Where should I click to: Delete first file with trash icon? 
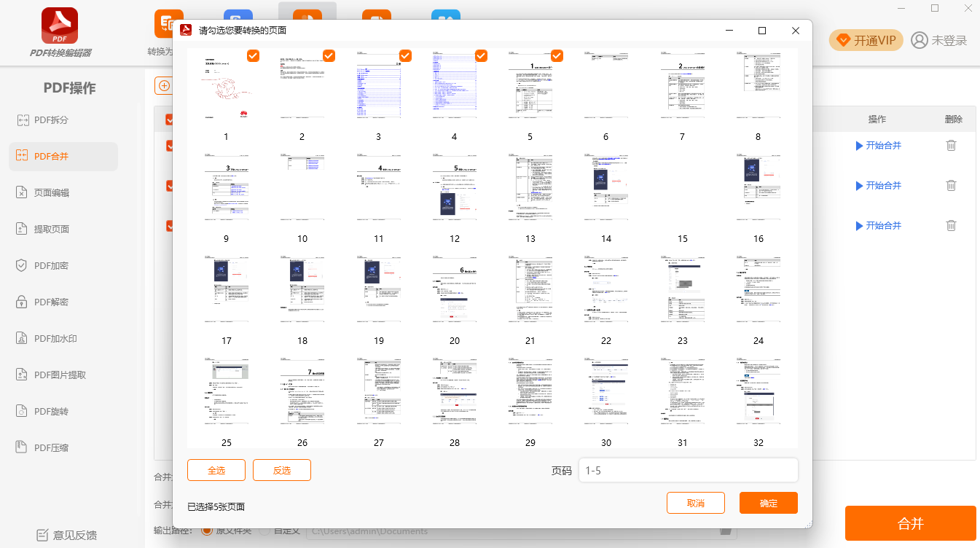(x=951, y=145)
